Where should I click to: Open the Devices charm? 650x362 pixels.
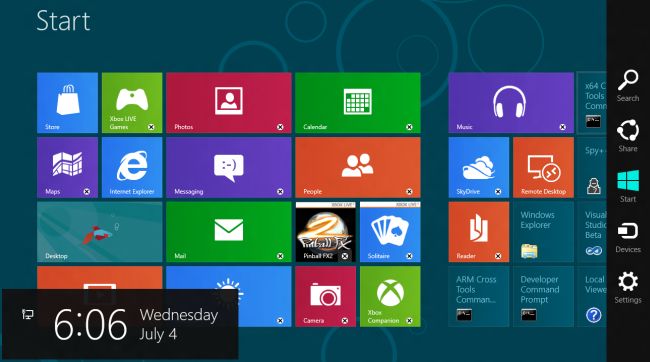pos(628,237)
